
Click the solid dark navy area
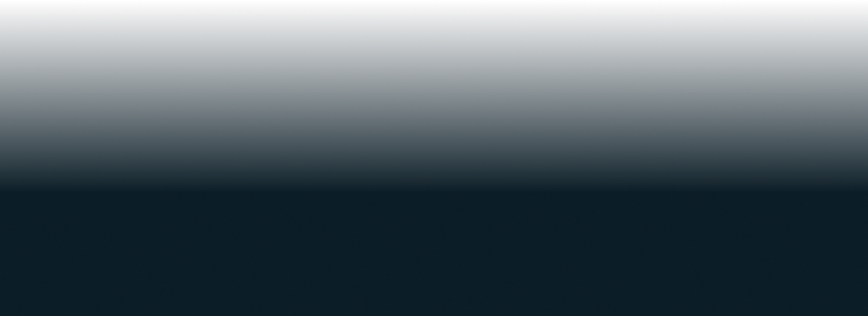tap(434, 253)
